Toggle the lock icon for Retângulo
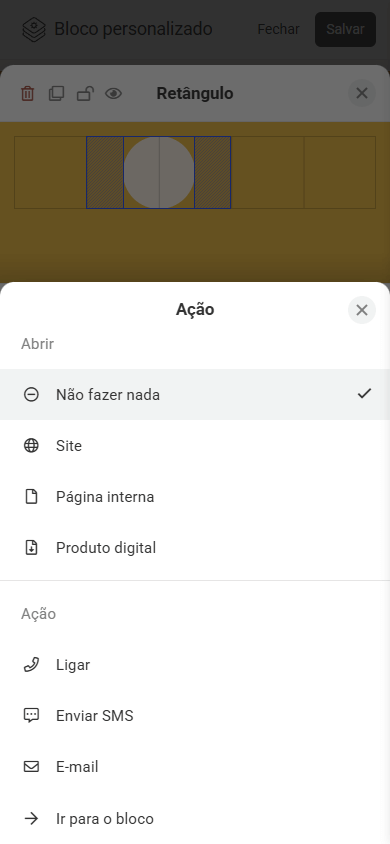Screen dimensions: 390x844 [x=85, y=94]
